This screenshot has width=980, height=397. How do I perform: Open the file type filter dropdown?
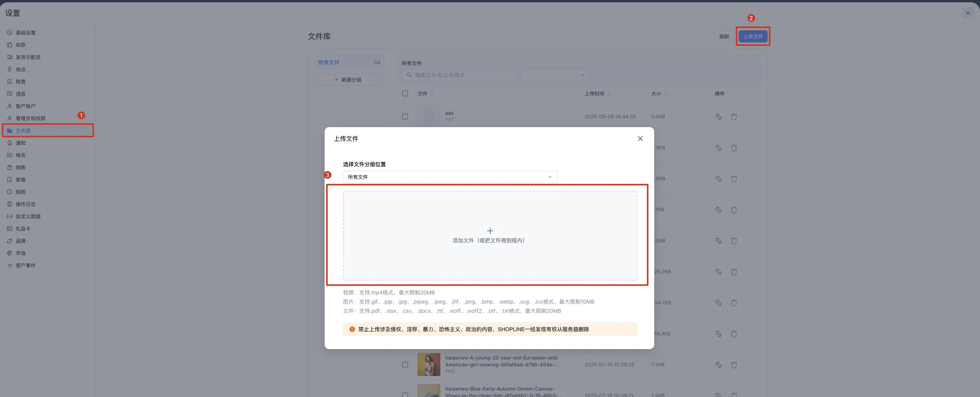tap(555, 75)
